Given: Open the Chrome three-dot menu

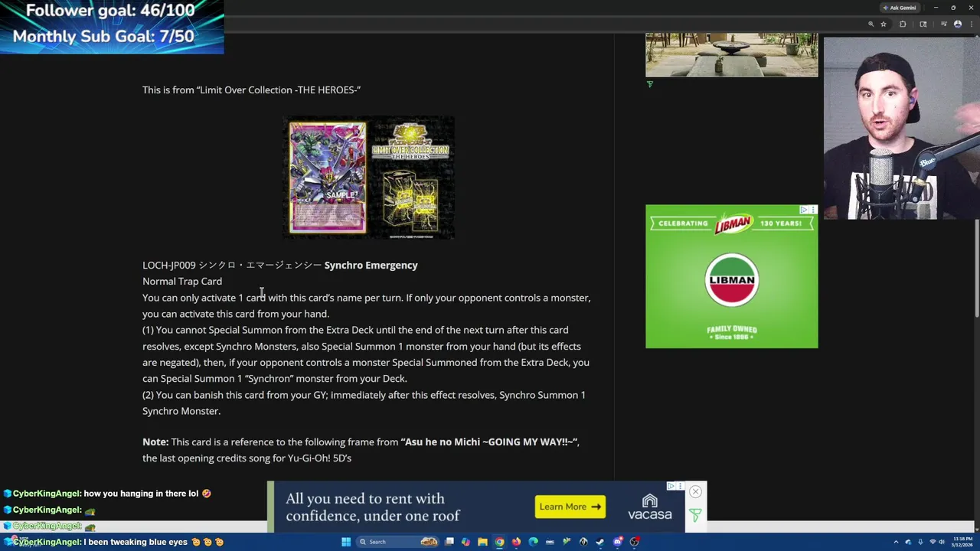Looking at the screenshot, I should 972,24.
